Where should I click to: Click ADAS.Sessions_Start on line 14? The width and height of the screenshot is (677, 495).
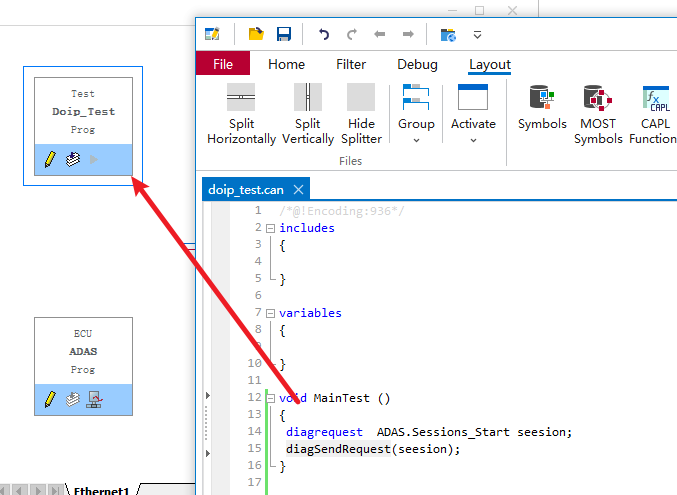click(443, 432)
